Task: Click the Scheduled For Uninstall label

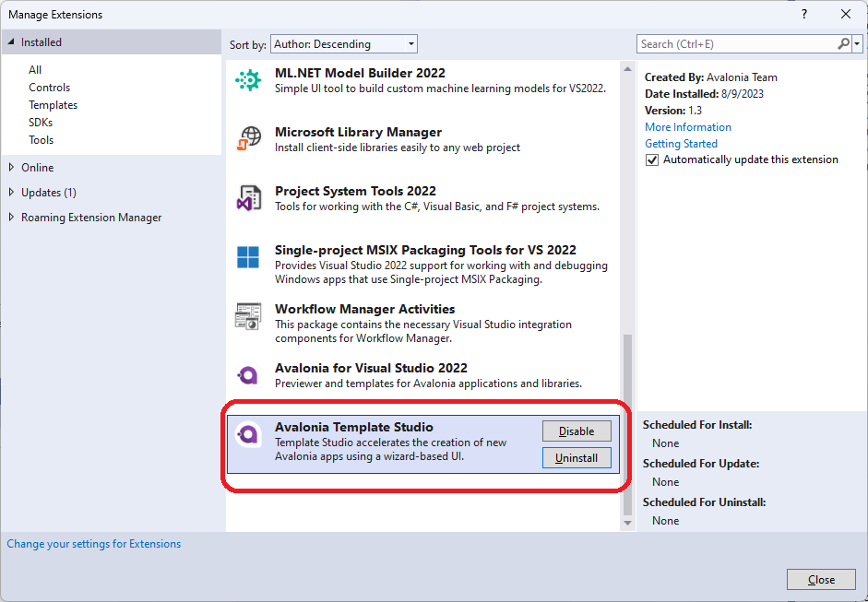Action: pyautogui.click(x=704, y=502)
